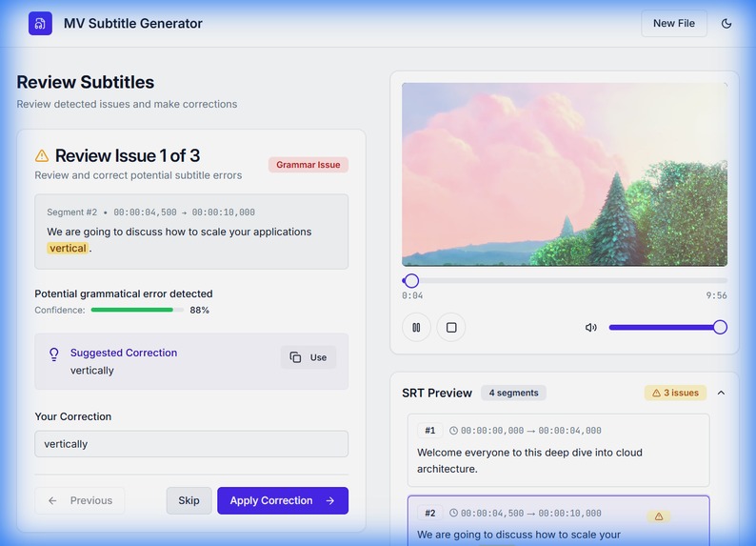The image size is (756, 546).
Task: Click the volume slider handle
Action: (x=720, y=327)
